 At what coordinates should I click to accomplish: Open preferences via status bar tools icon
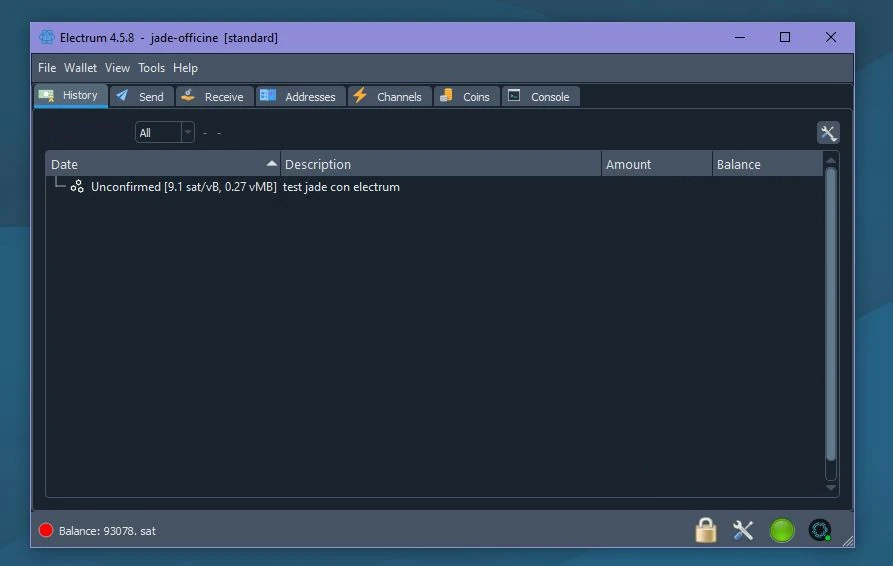click(x=743, y=530)
